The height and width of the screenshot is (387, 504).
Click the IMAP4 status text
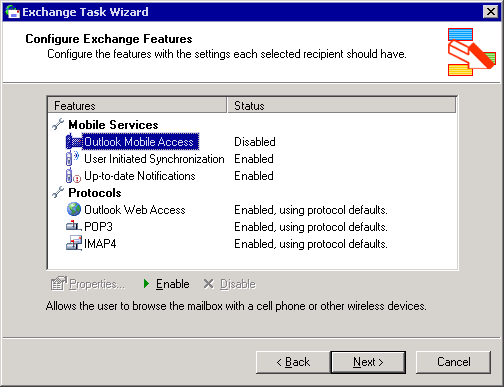[x=311, y=244]
